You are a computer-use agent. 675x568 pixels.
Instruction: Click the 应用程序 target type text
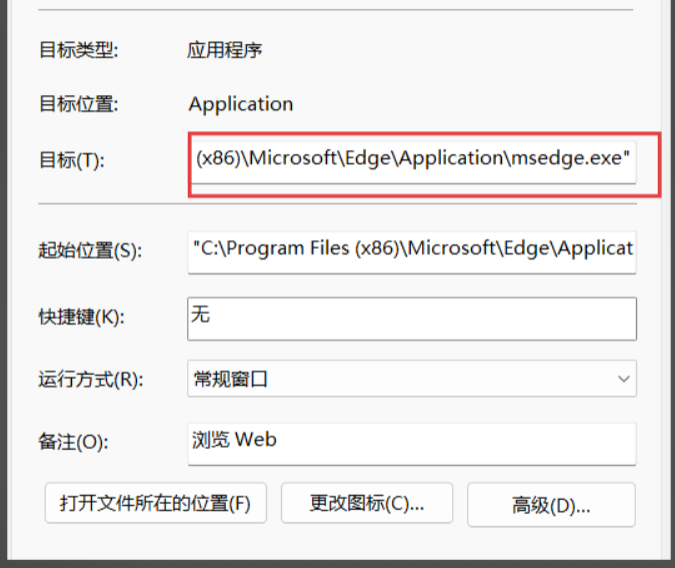[224, 50]
